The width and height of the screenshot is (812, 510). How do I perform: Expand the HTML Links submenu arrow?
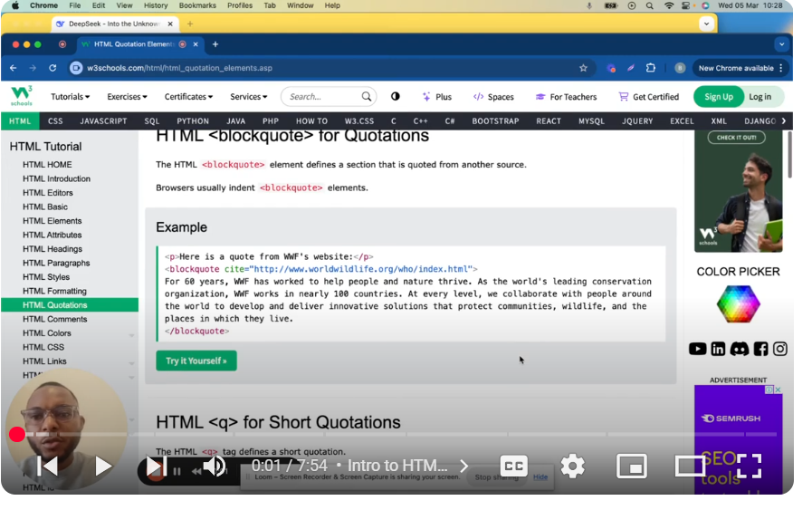click(131, 363)
